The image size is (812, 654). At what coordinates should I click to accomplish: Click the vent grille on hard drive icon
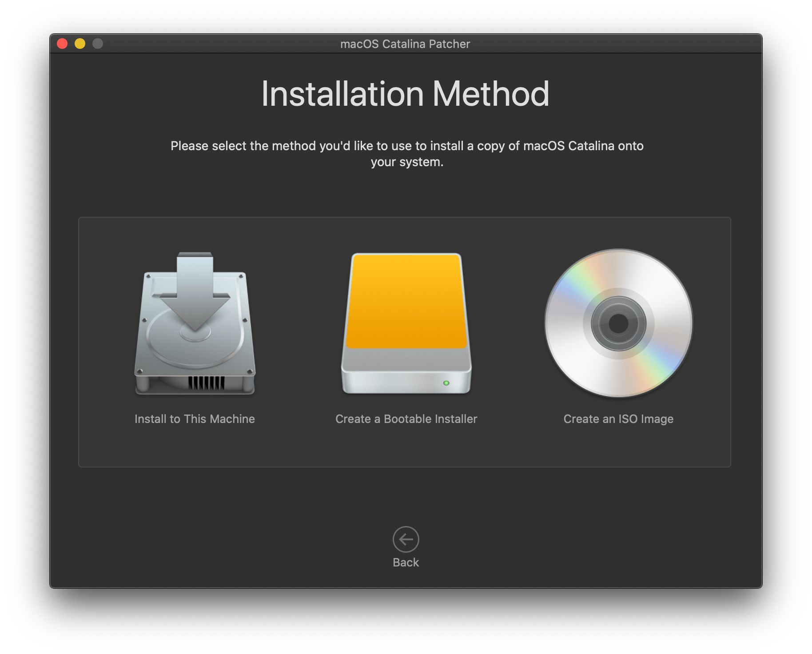[206, 383]
